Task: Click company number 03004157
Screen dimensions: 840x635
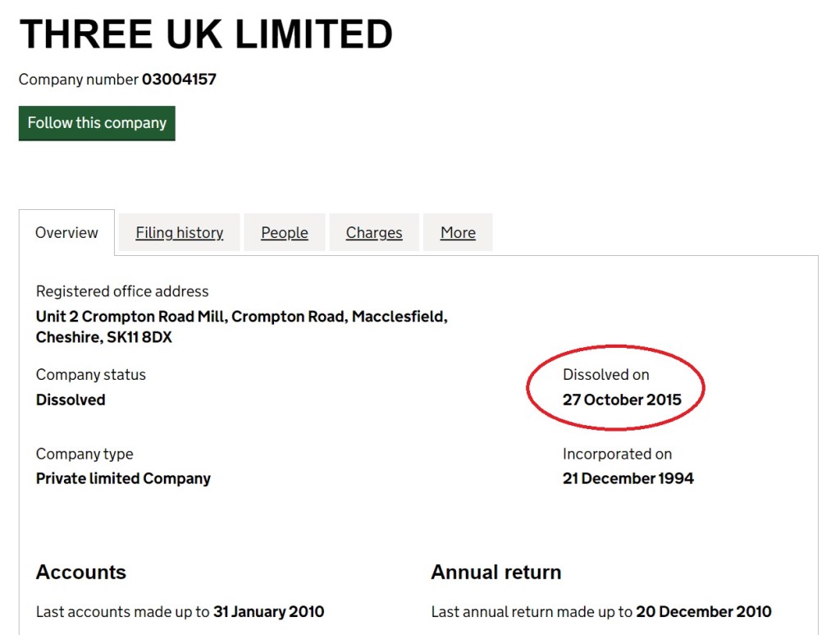Action: [x=179, y=80]
